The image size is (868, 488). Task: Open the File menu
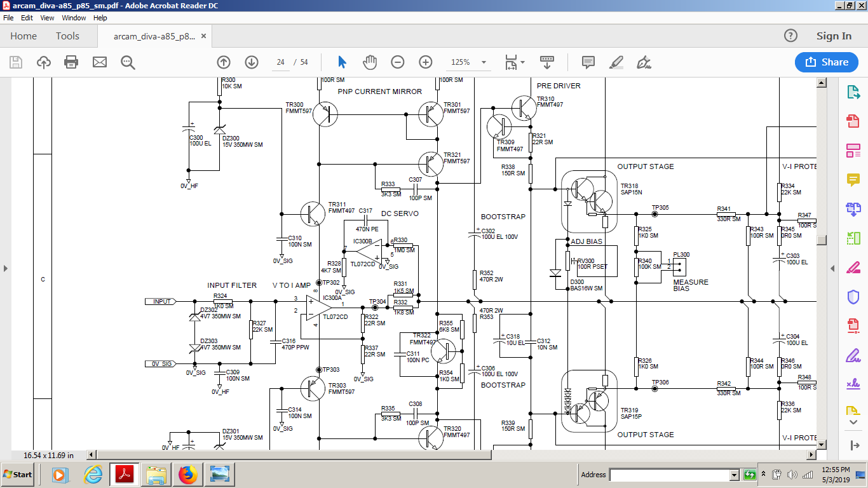point(8,18)
